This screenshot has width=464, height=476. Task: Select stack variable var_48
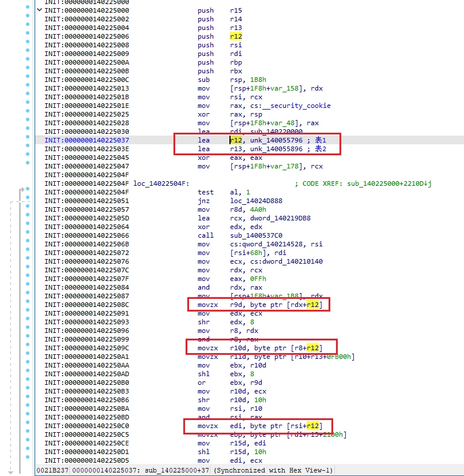(x=282, y=123)
